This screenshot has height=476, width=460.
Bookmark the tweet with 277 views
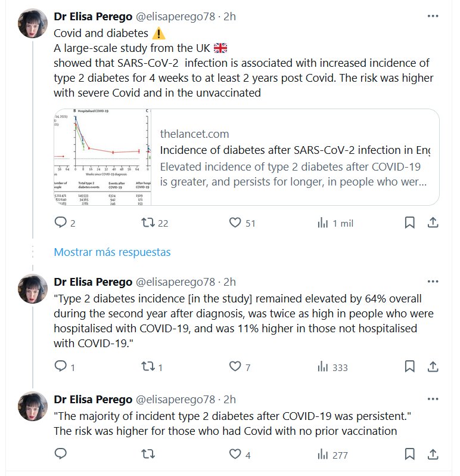pos(410,455)
